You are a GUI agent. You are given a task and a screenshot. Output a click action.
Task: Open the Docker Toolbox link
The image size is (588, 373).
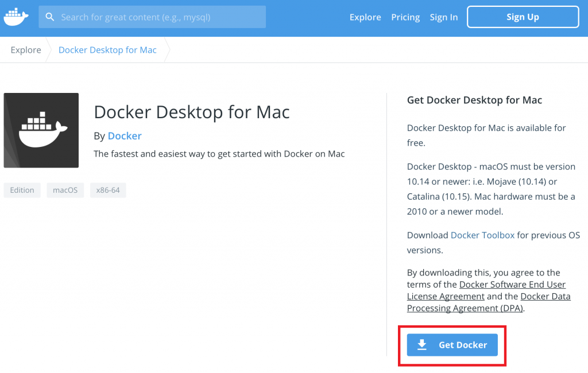[x=482, y=235]
